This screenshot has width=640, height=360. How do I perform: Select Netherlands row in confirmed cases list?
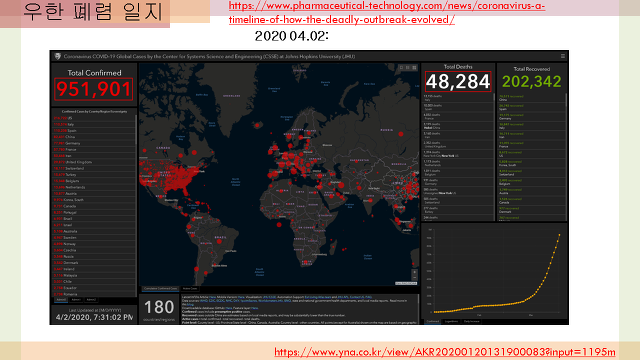coord(94,187)
